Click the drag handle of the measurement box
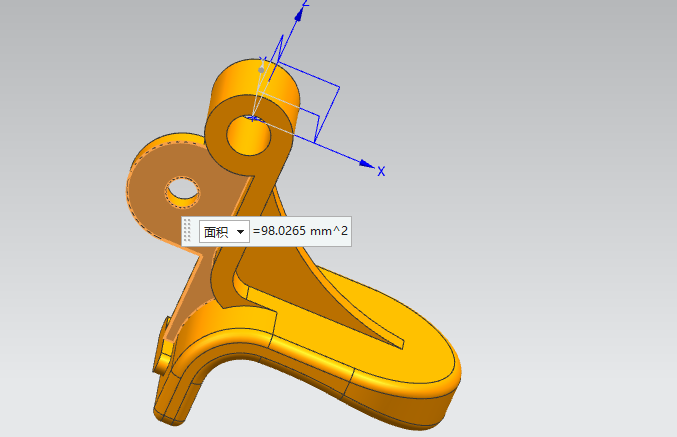677x437 pixels. click(187, 231)
